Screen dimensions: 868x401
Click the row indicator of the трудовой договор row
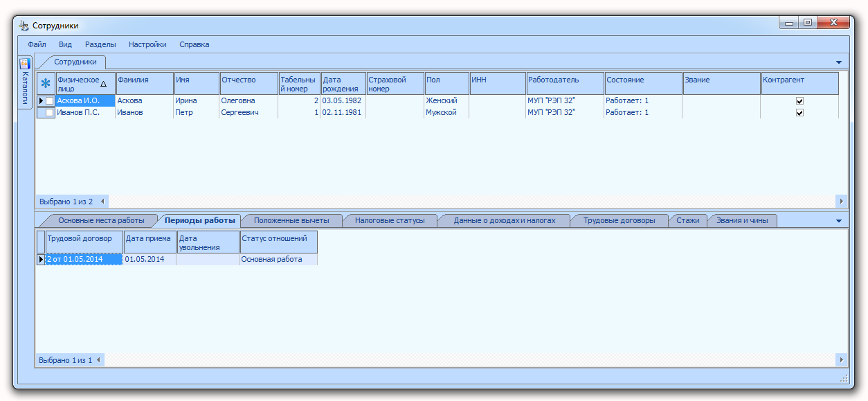41,260
